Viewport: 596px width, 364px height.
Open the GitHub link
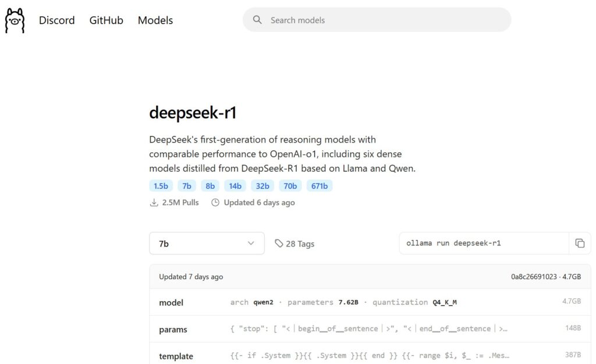tap(106, 20)
